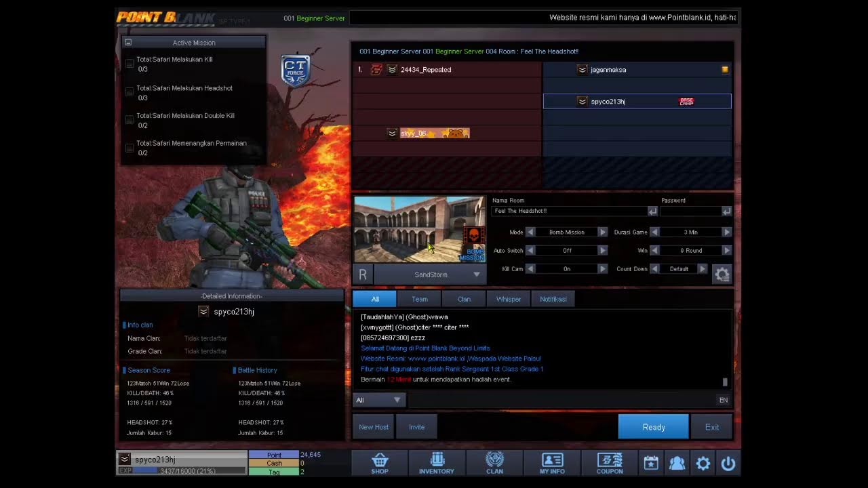This screenshot has height=488, width=868.
Task: Open the My Info icon
Action: point(552,463)
